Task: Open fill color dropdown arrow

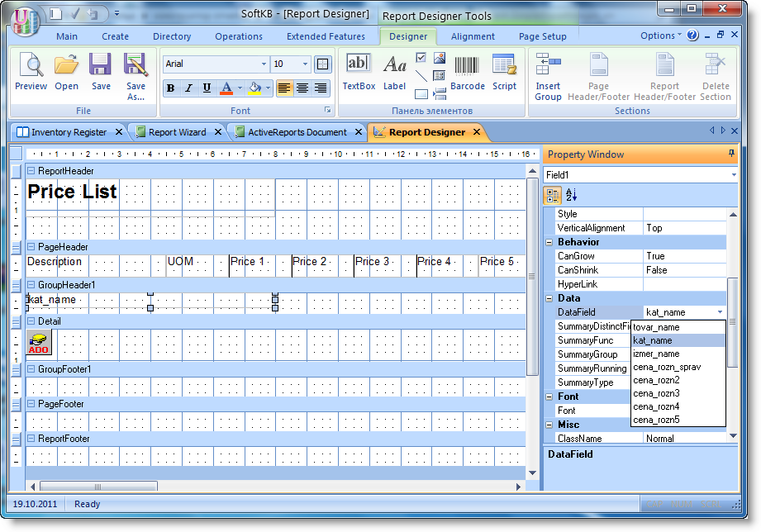Action: pos(268,88)
